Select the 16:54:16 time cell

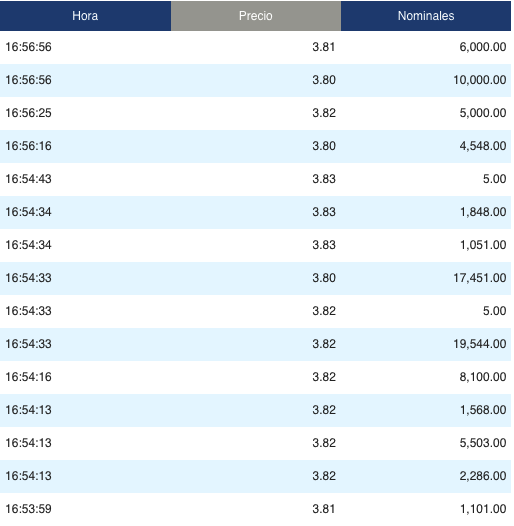tap(29, 377)
